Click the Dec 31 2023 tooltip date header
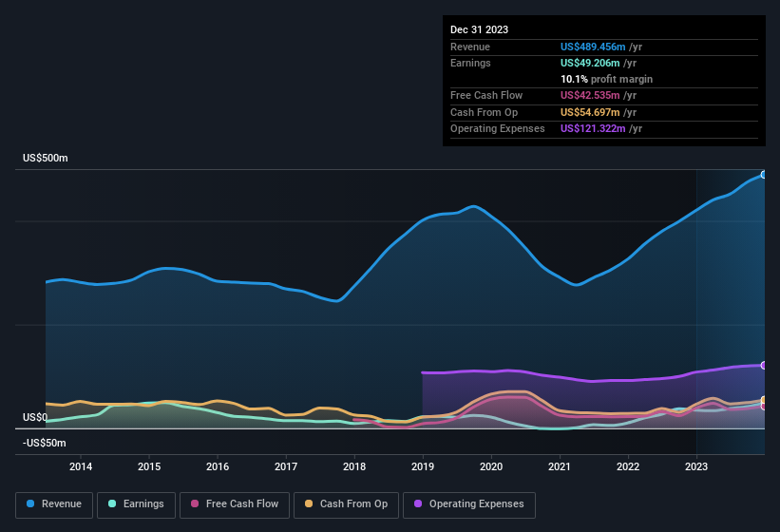The height and width of the screenshot is (532, 780). 479,29
